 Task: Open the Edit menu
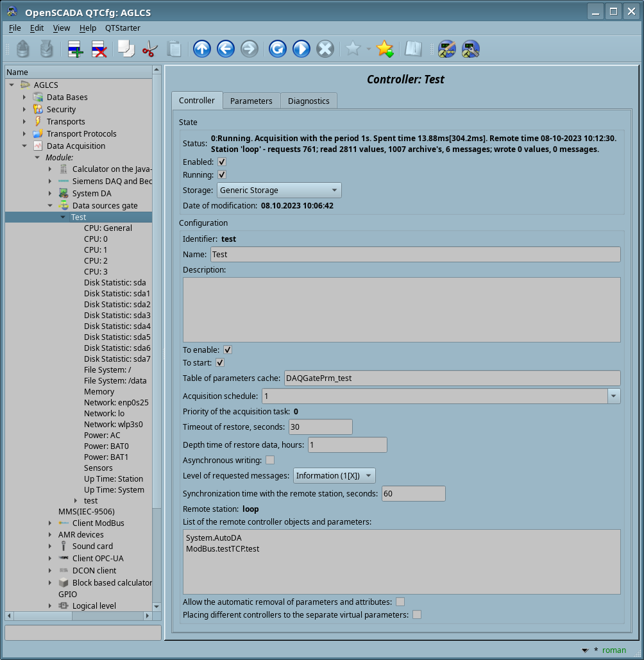pos(37,28)
